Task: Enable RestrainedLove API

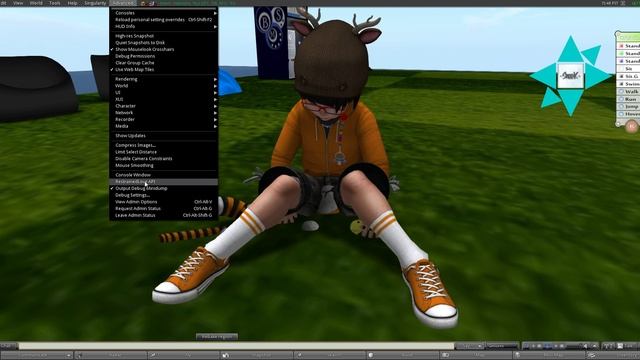Action: coord(163,182)
